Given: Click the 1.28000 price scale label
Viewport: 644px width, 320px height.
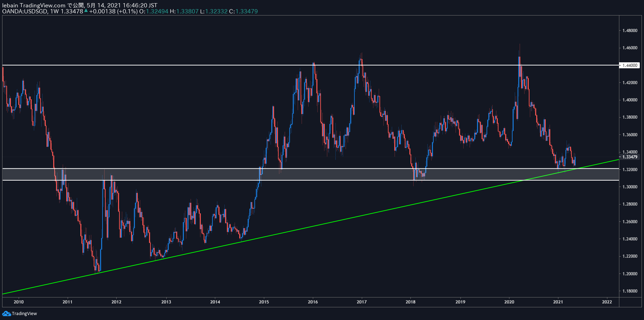Looking at the screenshot, I should (x=630, y=204).
